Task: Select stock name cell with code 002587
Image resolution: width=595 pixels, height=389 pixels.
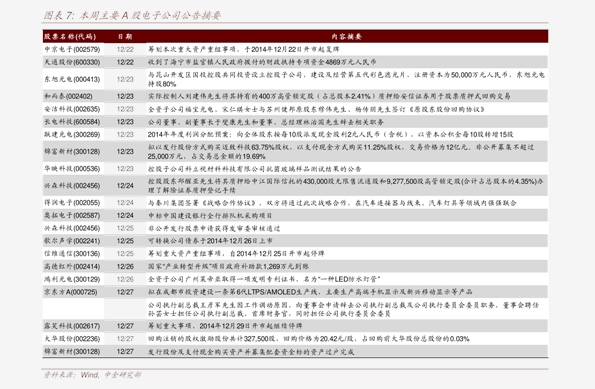Action: pyautogui.click(x=72, y=215)
